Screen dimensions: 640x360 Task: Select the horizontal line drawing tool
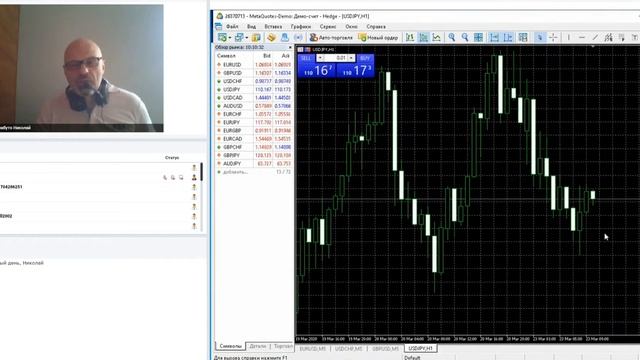click(x=582, y=38)
